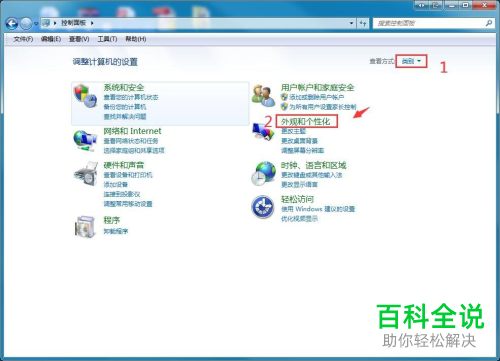Open the 硬件和声音 category heading
This screenshot has width=500, height=361.
(x=124, y=165)
